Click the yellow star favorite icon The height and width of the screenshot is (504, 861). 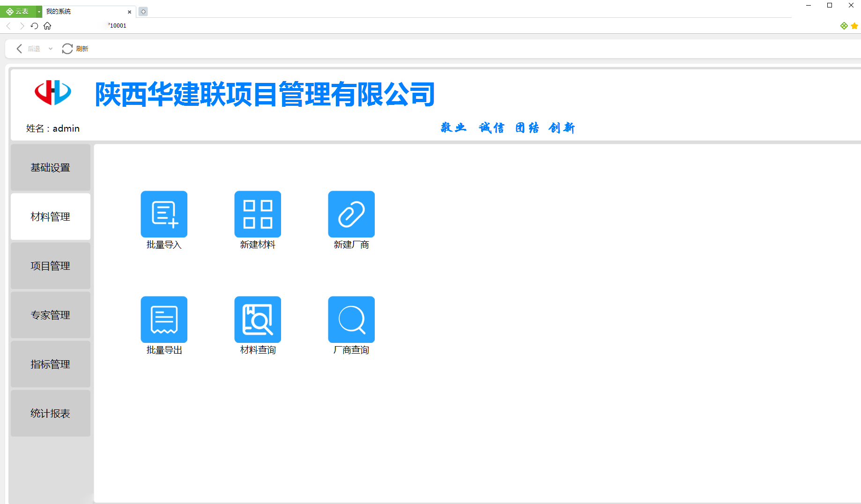click(x=854, y=26)
